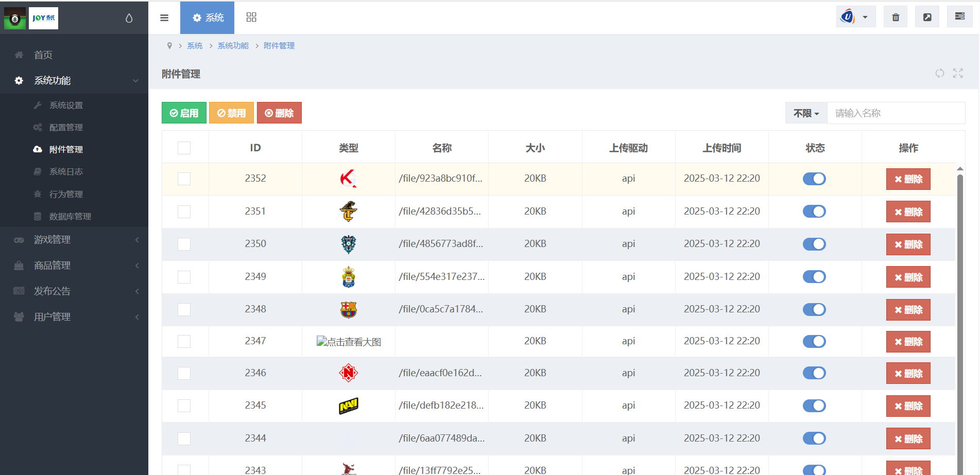The height and width of the screenshot is (475, 980).
Task: Click the scrollbar up arrow
Action: tap(960, 169)
